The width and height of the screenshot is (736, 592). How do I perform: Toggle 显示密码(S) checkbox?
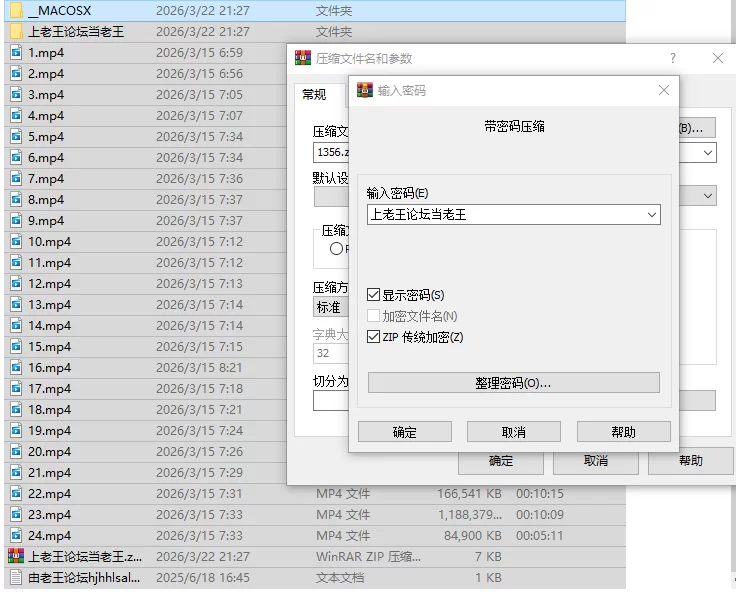coord(373,295)
